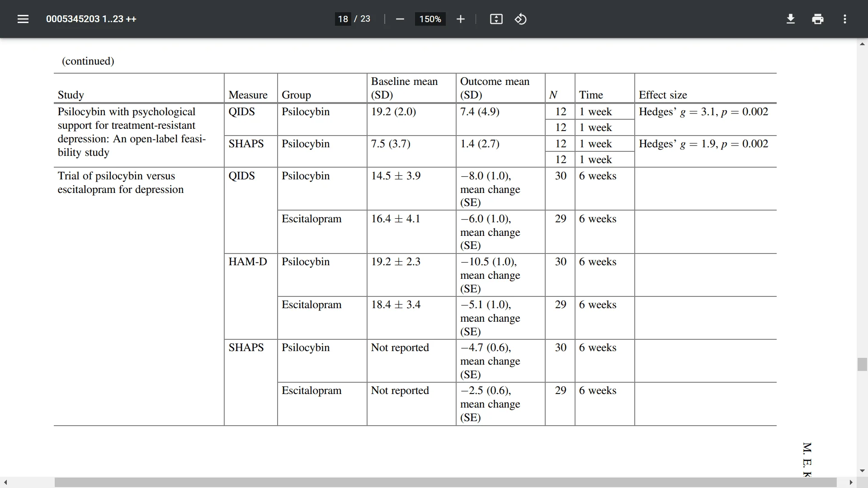
Task: Click 'Not reported' in SHAPS Psilocybin row
Action: coord(400,347)
